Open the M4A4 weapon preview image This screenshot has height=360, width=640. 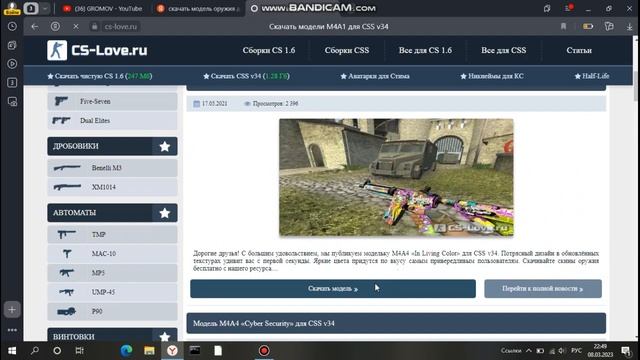tap(396, 177)
